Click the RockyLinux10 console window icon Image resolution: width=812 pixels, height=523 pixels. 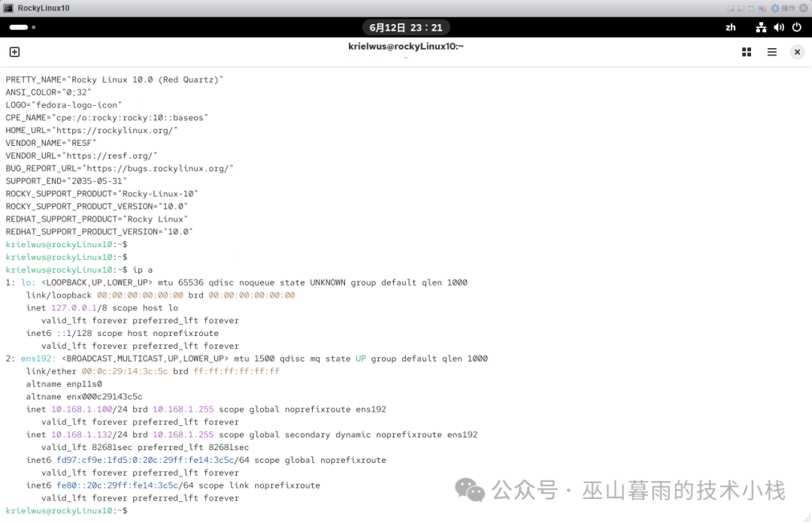coord(8,8)
